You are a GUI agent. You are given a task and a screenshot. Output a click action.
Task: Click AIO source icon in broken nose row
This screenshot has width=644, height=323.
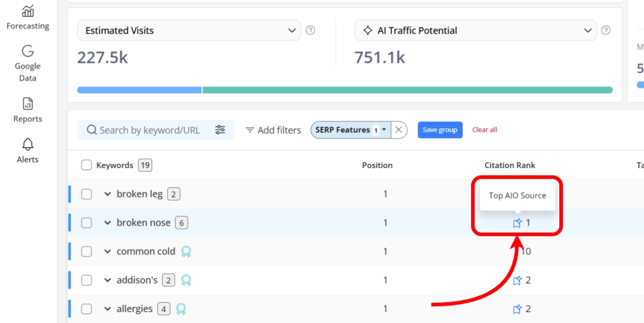pos(517,223)
